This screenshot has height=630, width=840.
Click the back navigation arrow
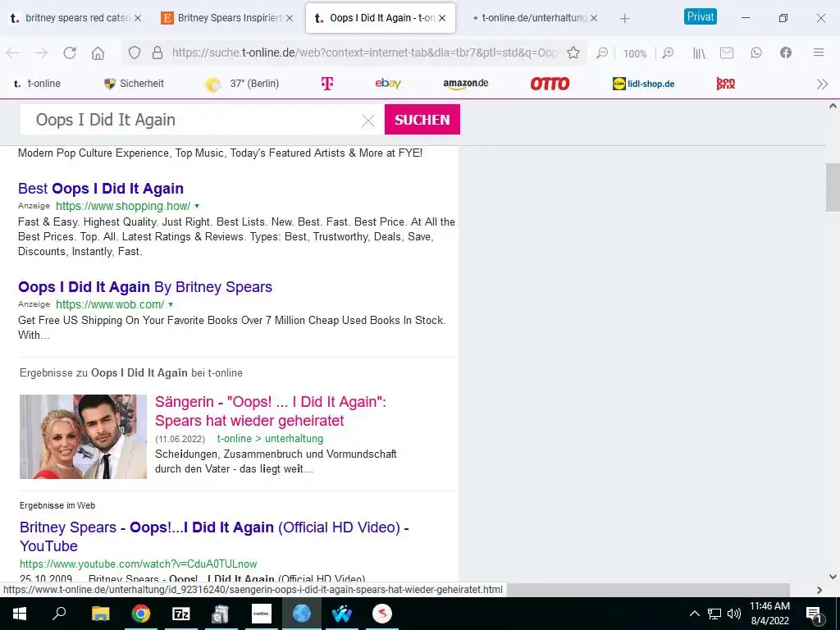(13, 52)
